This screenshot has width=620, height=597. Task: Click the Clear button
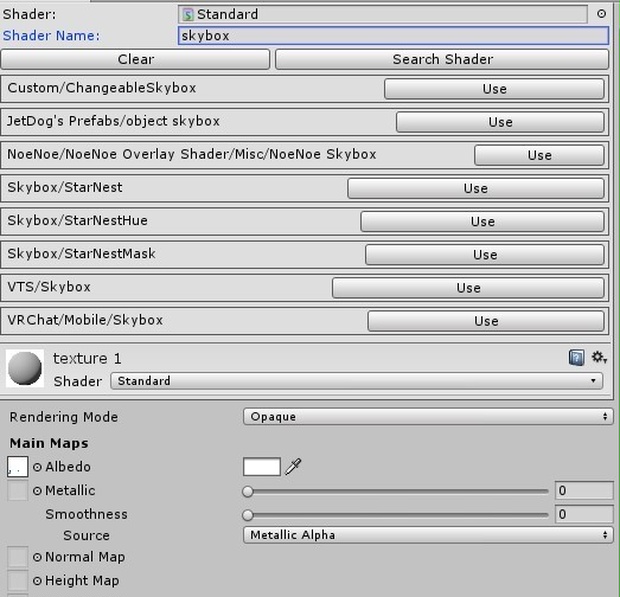click(135, 59)
